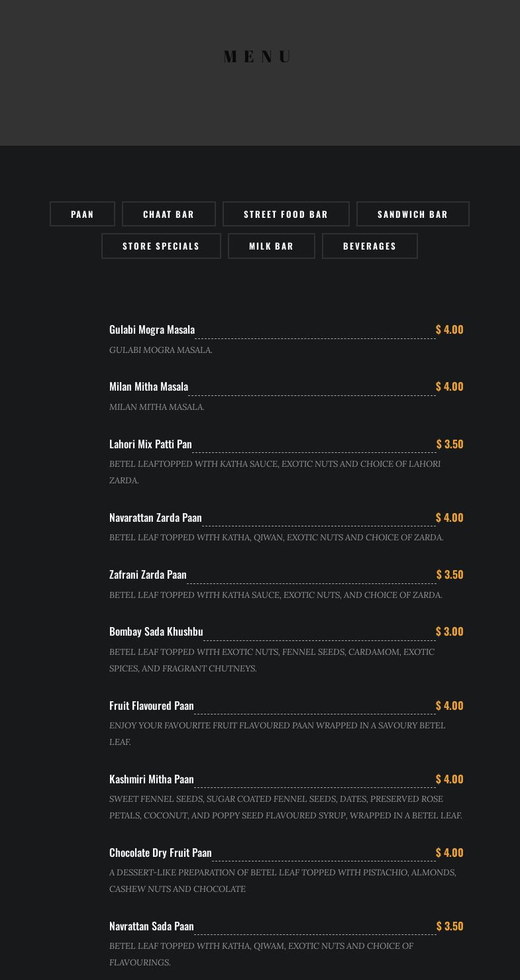
Task: Select the Bombay Sada Khushbu item
Action: point(156,632)
